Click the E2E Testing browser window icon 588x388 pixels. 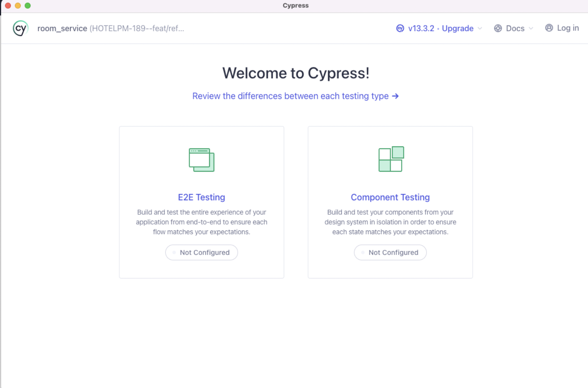[x=201, y=160]
